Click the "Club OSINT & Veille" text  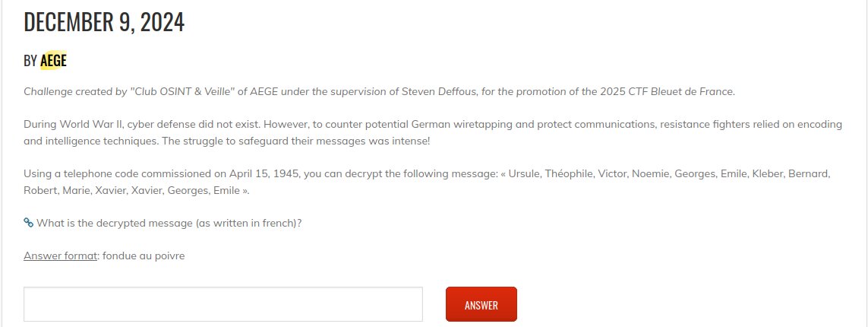point(185,92)
